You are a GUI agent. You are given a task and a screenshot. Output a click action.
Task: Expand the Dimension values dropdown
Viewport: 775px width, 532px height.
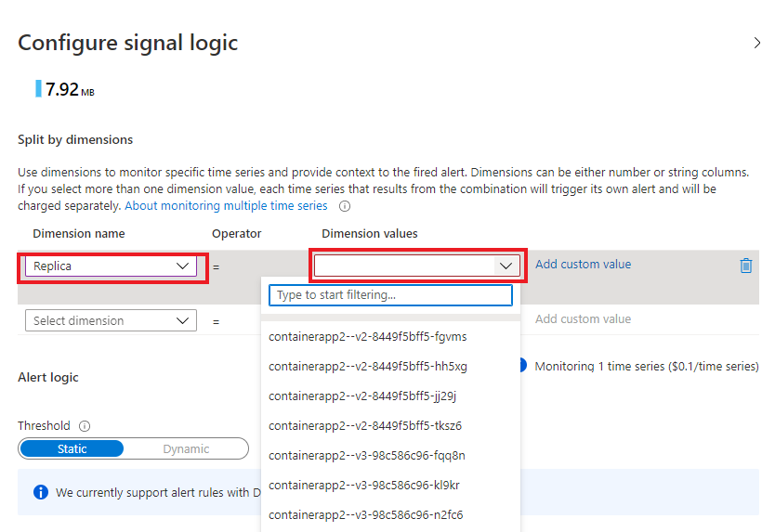[x=416, y=266]
